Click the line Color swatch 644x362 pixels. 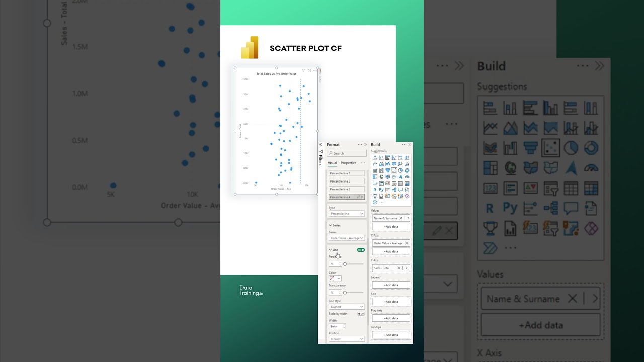pyautogui.click(x=332, y=278)
